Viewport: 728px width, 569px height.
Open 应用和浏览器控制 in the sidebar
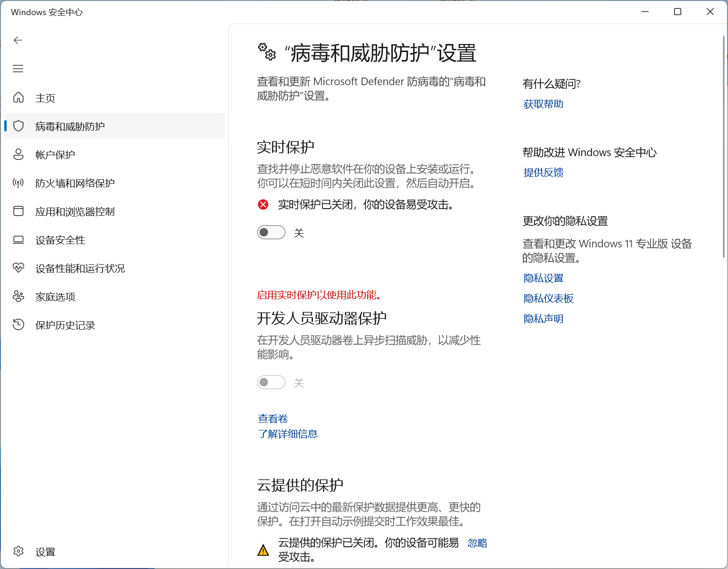(114, 211)
